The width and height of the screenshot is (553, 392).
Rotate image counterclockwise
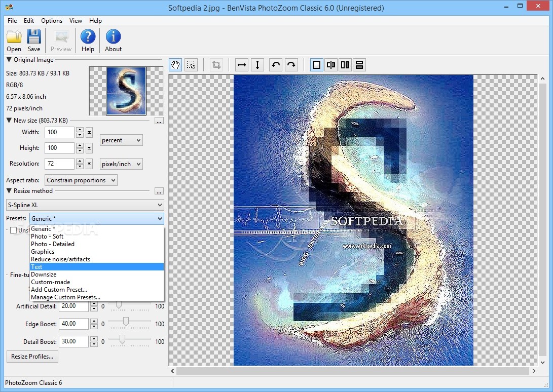tap(275, 65)
